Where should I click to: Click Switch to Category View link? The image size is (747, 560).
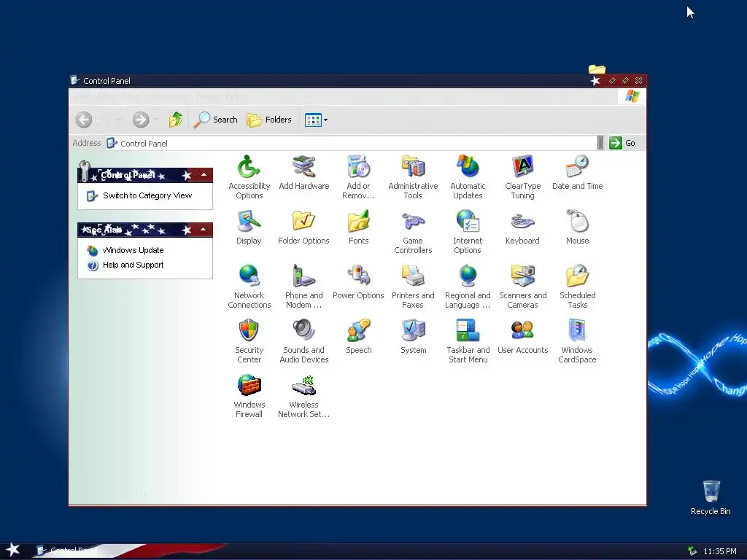(x=147, y=195)
